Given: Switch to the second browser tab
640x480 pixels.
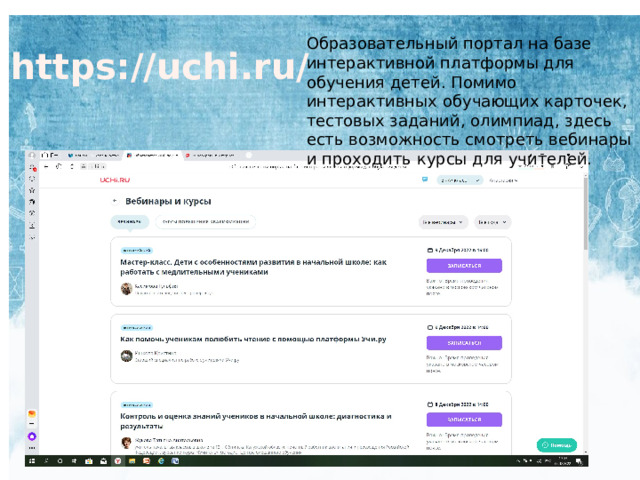Looking at the screenshot, I should [x=107, y=155].
